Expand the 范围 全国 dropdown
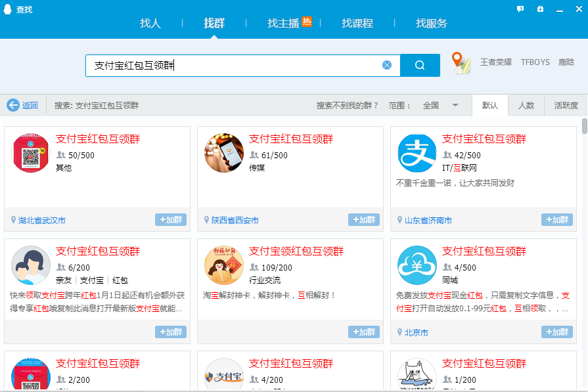 441,105
